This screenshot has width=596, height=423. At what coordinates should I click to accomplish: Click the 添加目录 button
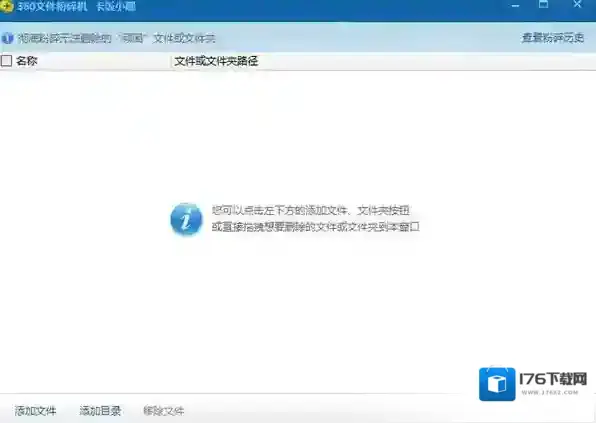pyautogui.click(x=100, y=410)
